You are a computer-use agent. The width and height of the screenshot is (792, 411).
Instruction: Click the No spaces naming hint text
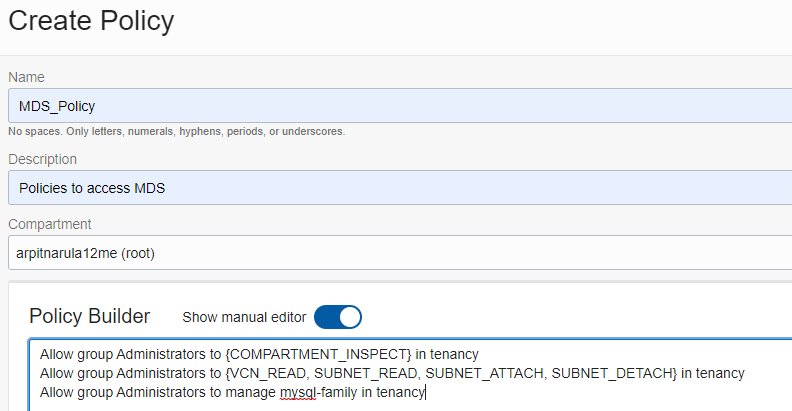click(177, 131)
